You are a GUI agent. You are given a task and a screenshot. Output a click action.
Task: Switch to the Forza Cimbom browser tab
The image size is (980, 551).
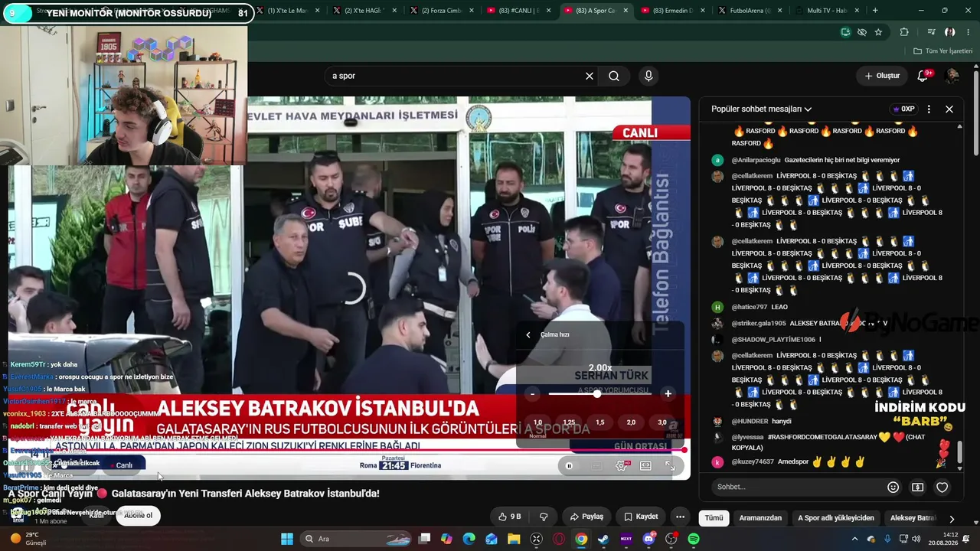point(442,11)
